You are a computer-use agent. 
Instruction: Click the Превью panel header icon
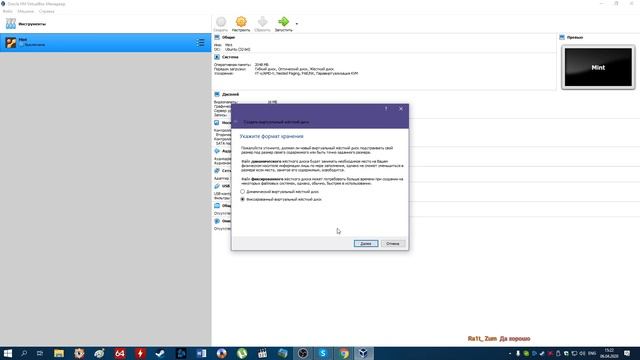point(562,37)
